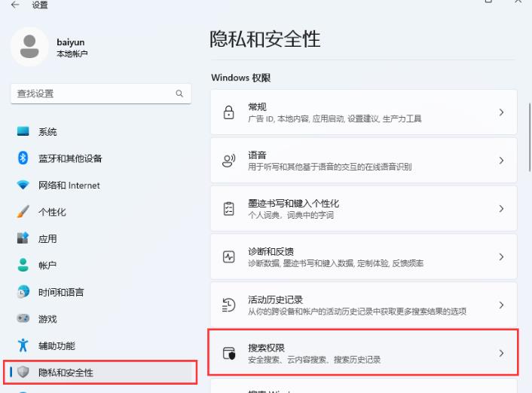Image resolution: width=532 pixels, height=393 pixels.
Task: Click the 系统 monitor icon
Action: (23, 131)
